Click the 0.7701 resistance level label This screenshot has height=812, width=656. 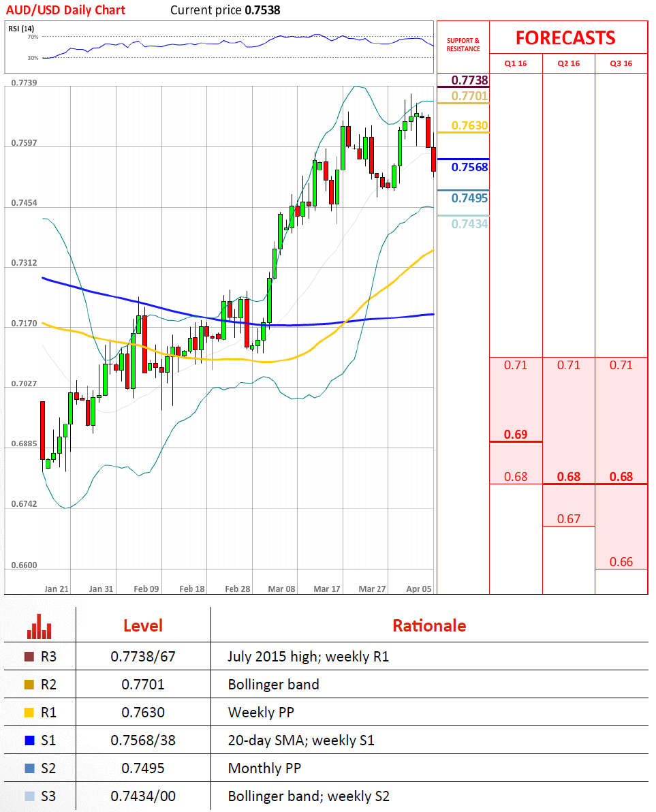[469, 96]
